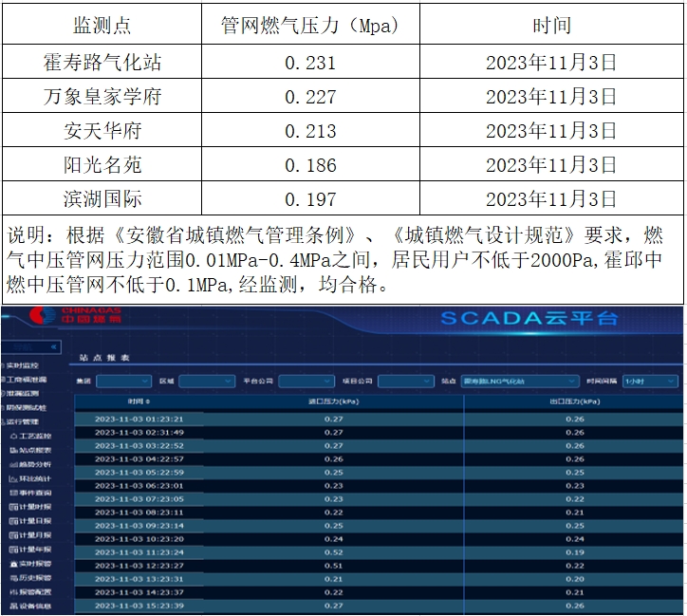Click the 工艺监控 icon in sidebar

(x=14, y=436)
